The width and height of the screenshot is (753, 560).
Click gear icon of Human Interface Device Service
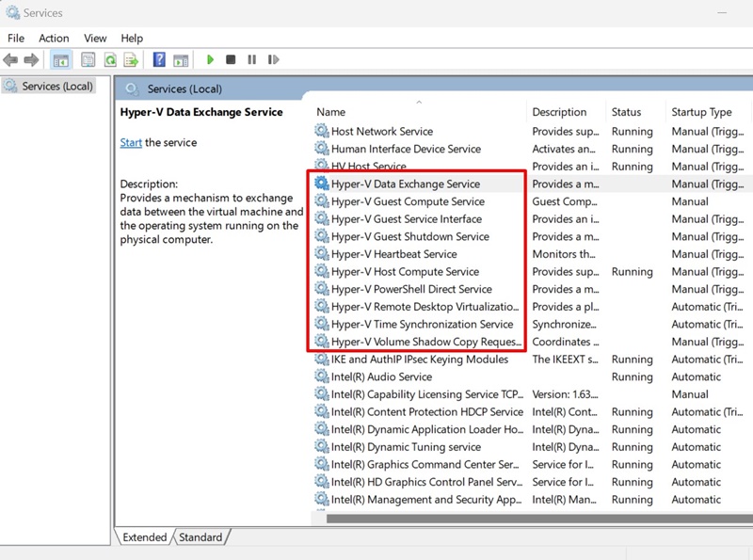click(x=321, y=149)
